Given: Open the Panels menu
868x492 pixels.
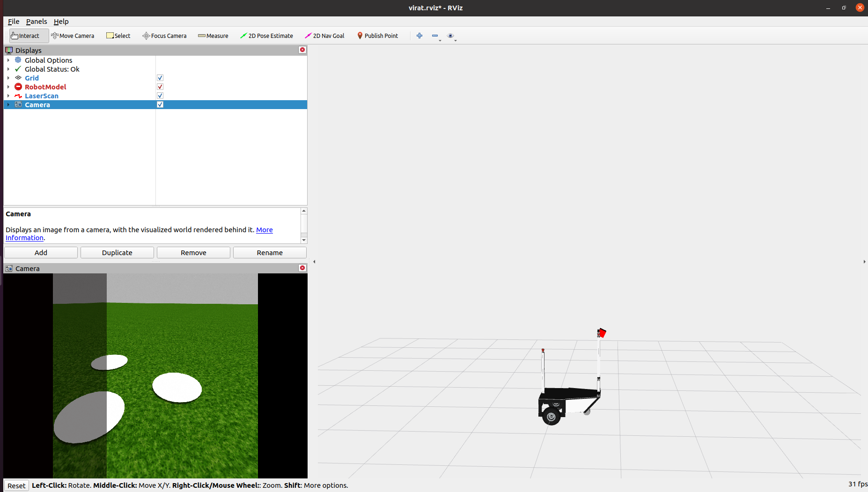Looking at the screenshot, I should click(37, 22).
